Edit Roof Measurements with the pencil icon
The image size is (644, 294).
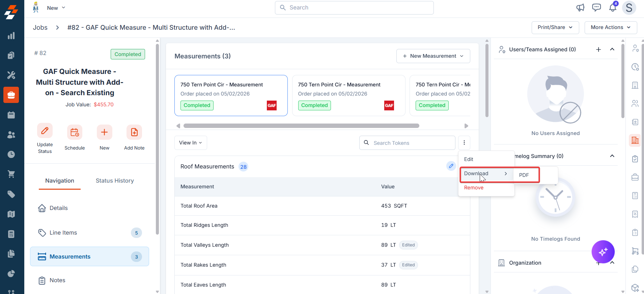451,166
